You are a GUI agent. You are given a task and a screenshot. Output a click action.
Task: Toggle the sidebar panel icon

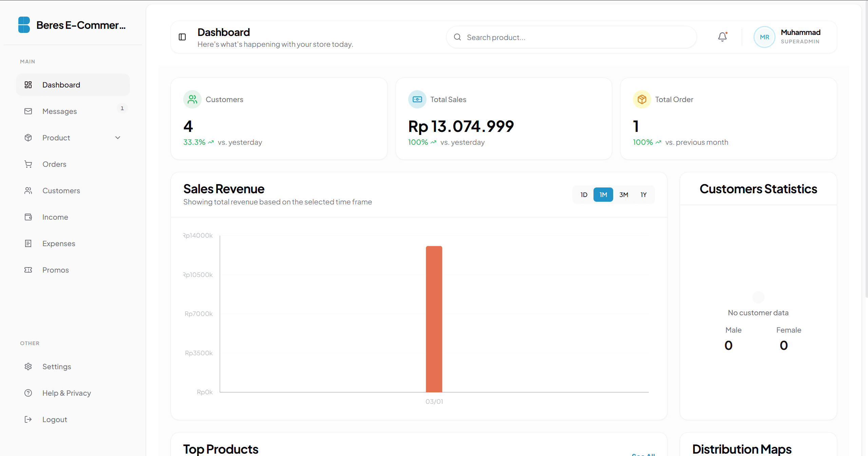pyautogui.click(x=182, y=37)
